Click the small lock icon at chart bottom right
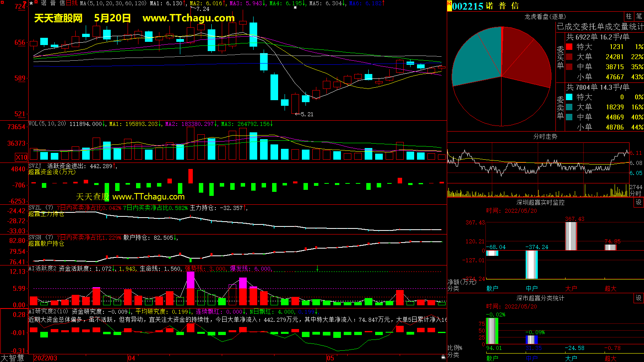This screenshot has height=362, width=644. click(443, 357)
